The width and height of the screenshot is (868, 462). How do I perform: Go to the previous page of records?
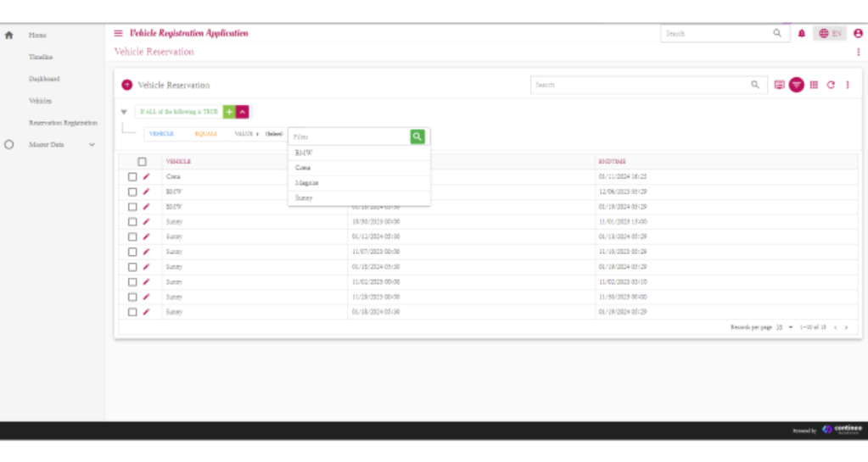click(836, 327)
